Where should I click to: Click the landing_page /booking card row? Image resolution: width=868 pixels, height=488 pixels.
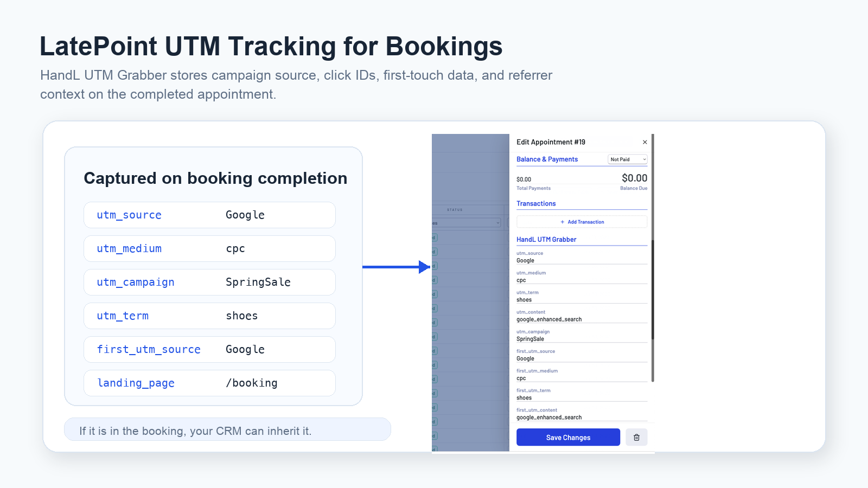pyautogui.click(x=209, y=383)
